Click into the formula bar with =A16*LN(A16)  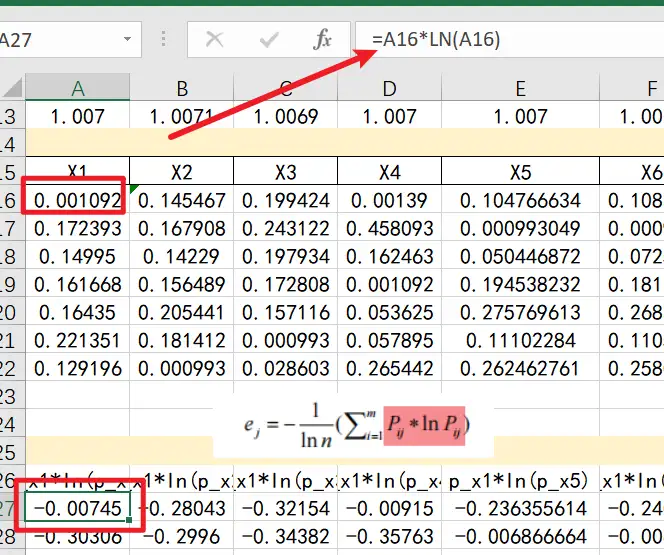(x=509, y=40)
